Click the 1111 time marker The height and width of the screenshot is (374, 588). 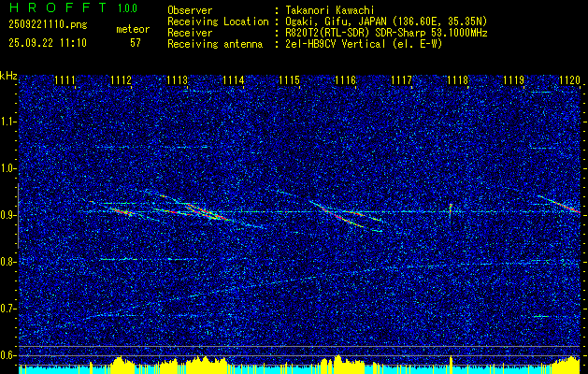point(65,79)
